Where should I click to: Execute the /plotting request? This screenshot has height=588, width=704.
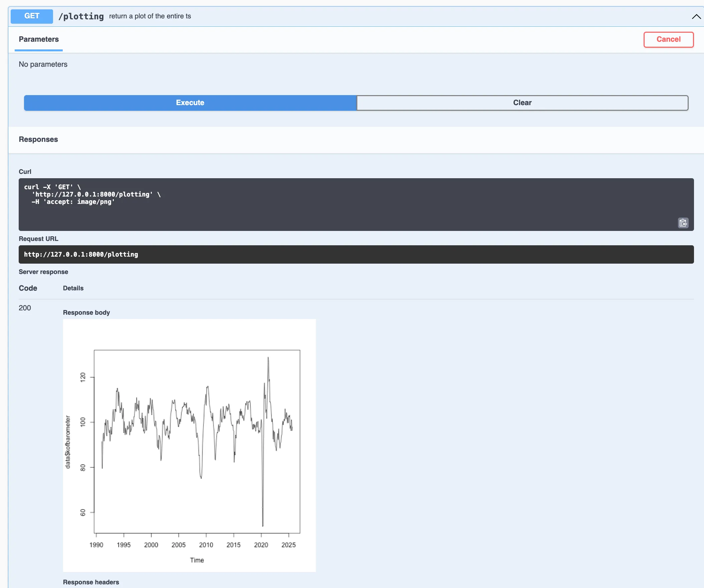190,103
